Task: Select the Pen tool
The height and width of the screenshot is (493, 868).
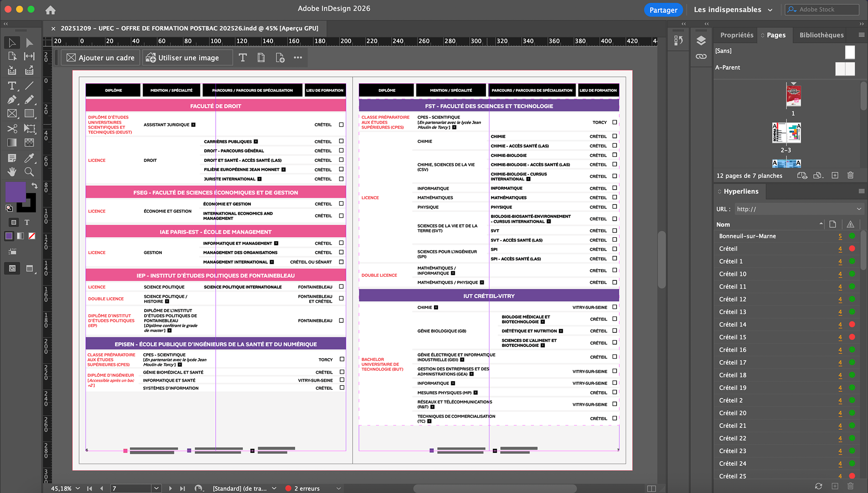Action: [12, 100]
